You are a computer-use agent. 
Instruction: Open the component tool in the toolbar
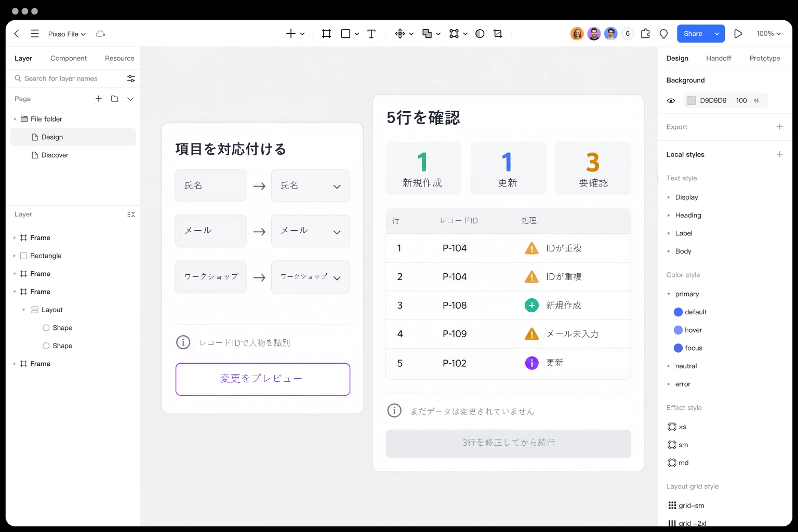click(x=400, y=34)
